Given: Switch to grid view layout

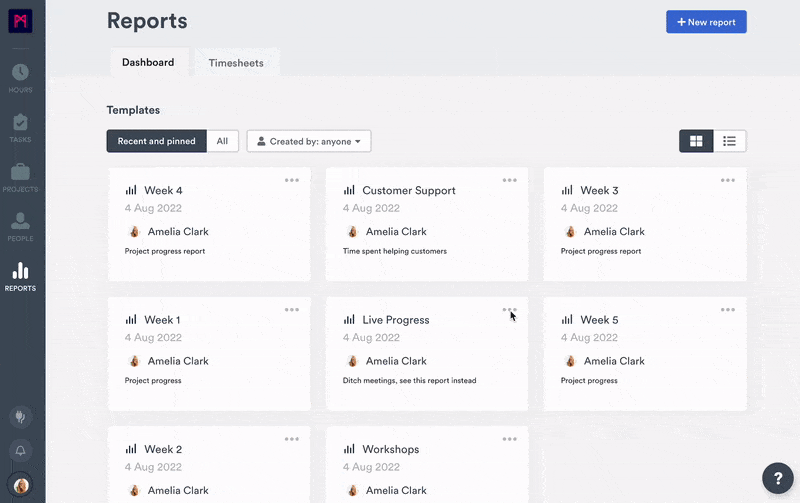Looking at the screenshot, I should (696, 142).
